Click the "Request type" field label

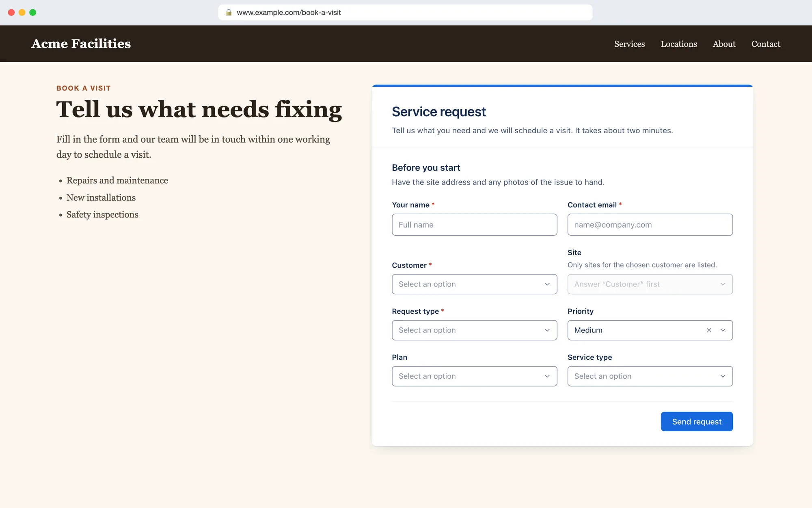[415, 311]
